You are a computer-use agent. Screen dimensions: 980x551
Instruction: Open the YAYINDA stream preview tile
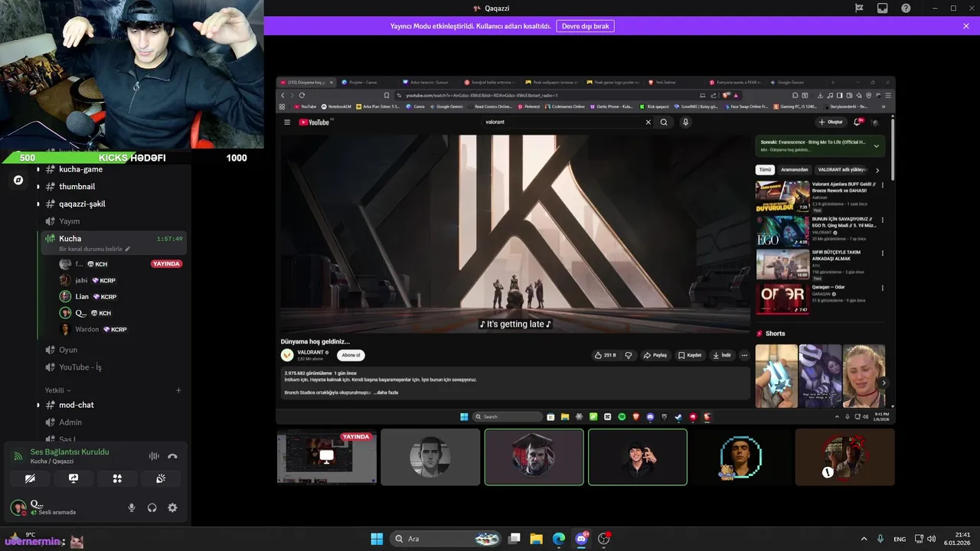pyautogui.click(x=327, y=457)
